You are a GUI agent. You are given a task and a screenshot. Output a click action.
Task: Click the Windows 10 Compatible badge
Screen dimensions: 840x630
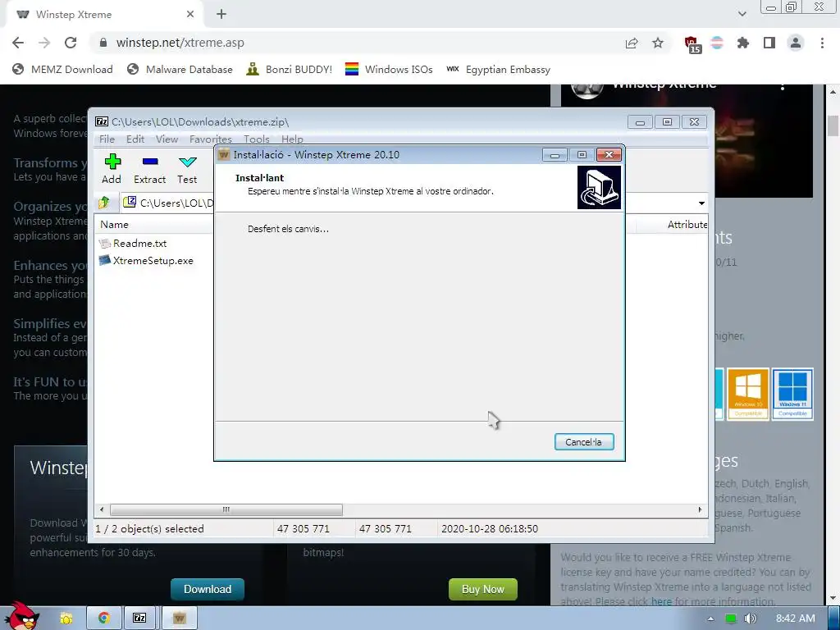click(x=748, y=394)
